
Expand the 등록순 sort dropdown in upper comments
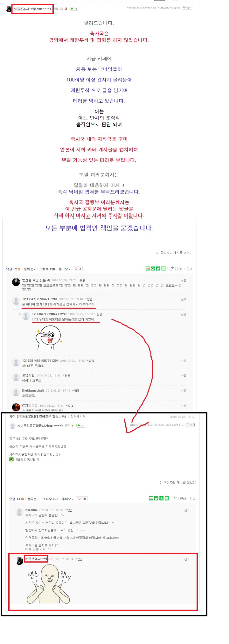tap(30, 269)
